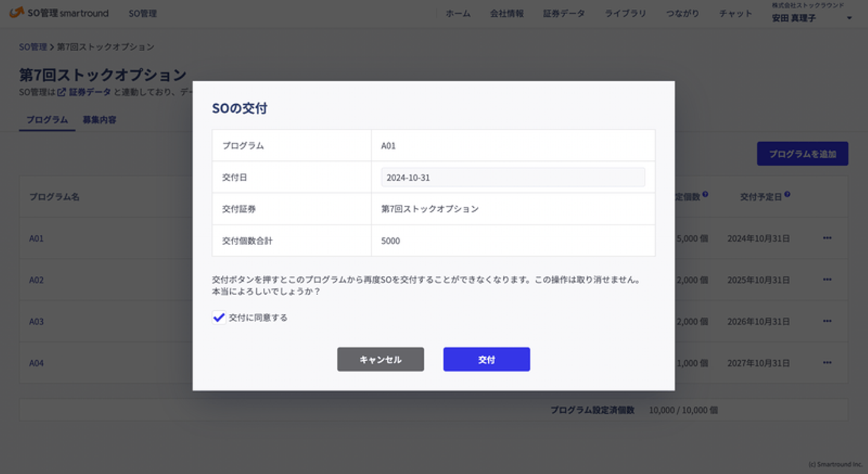Expand the 安田 真理子 account dropdown

(x=849, y=18)
